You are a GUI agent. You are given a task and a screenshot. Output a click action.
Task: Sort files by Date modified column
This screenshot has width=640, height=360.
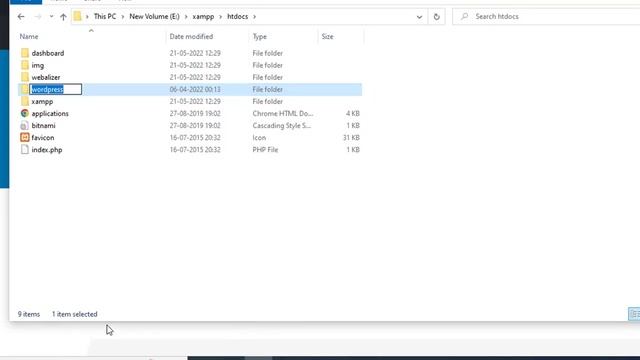point(191,36)
